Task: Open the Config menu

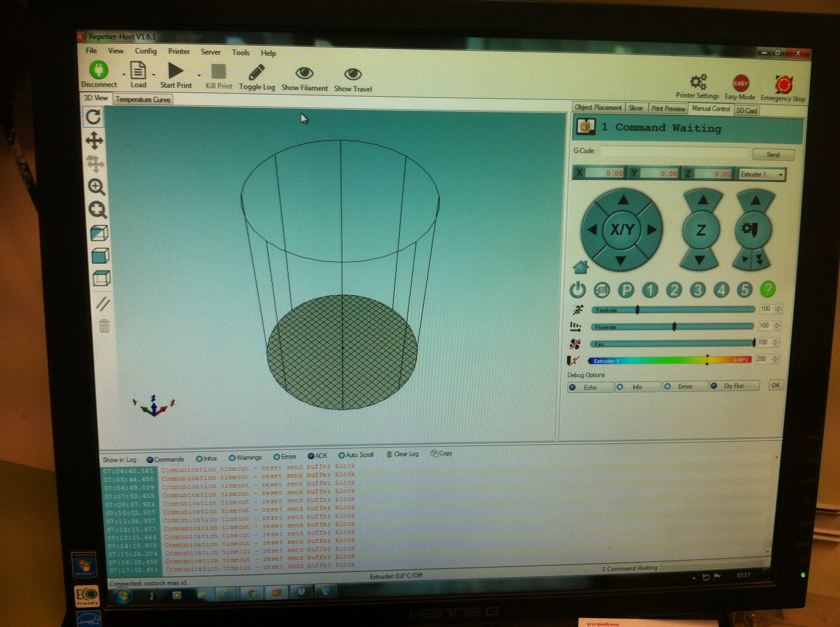Action: (146, 51)
